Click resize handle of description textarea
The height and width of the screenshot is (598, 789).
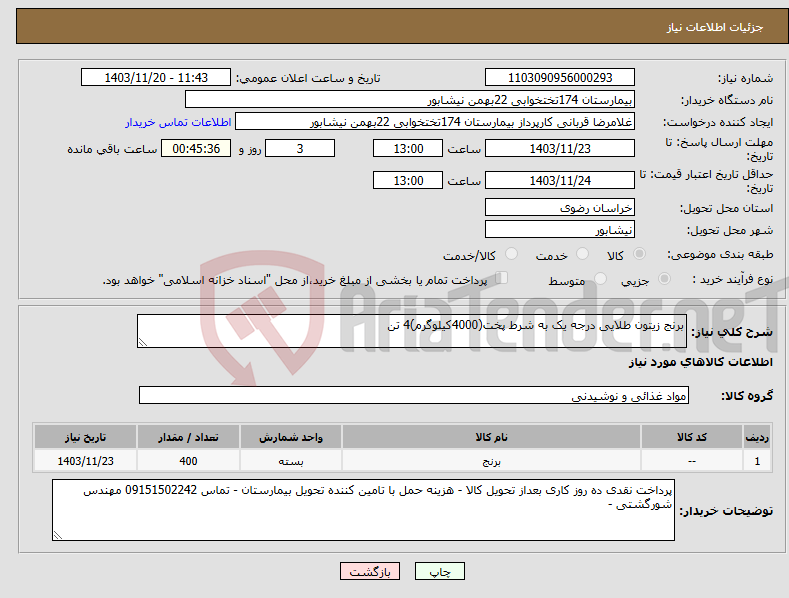143,342
